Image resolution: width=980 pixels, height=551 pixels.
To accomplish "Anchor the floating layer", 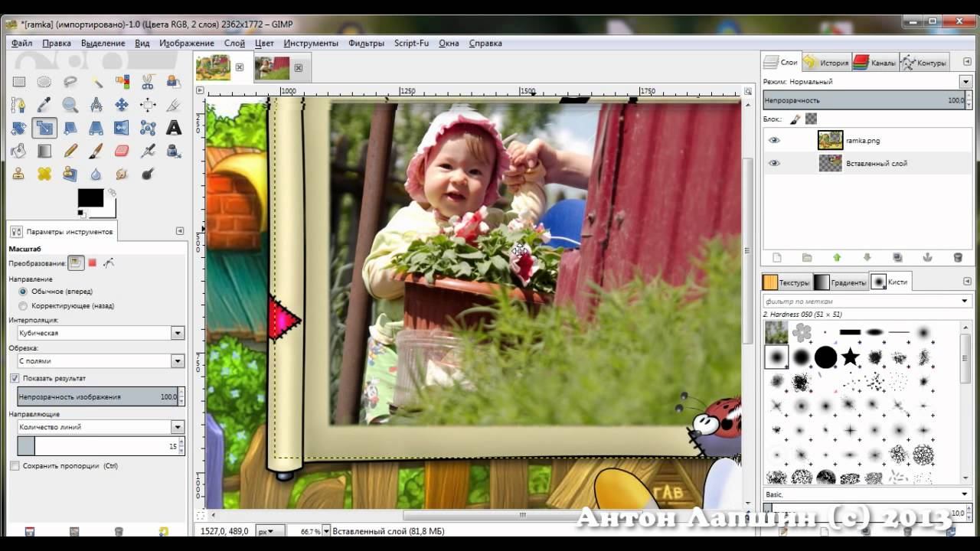I will [926, 258].
